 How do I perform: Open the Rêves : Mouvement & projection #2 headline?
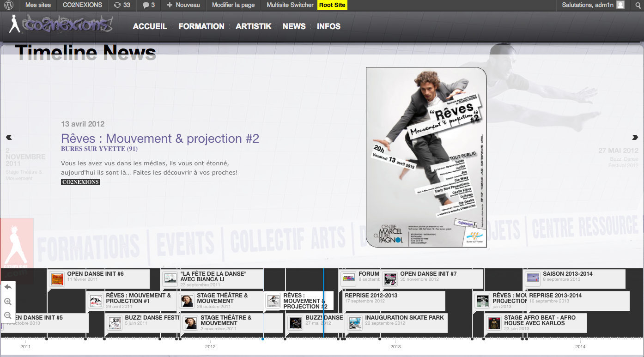point(160,139)
